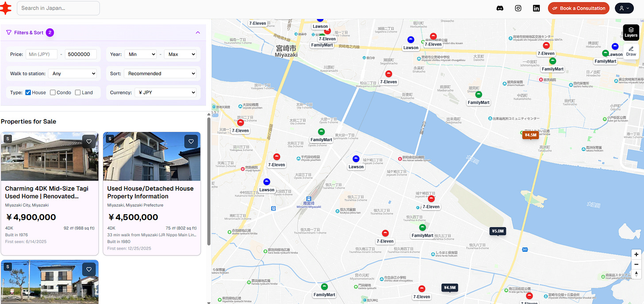Viewport: 644px width, 304px height.
Task: Uncheck the House type checkbox
Action: coord(28,92)
